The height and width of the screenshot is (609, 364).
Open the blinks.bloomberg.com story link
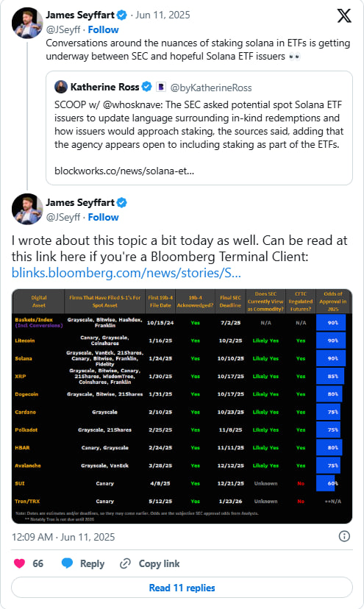pos(126,273)
